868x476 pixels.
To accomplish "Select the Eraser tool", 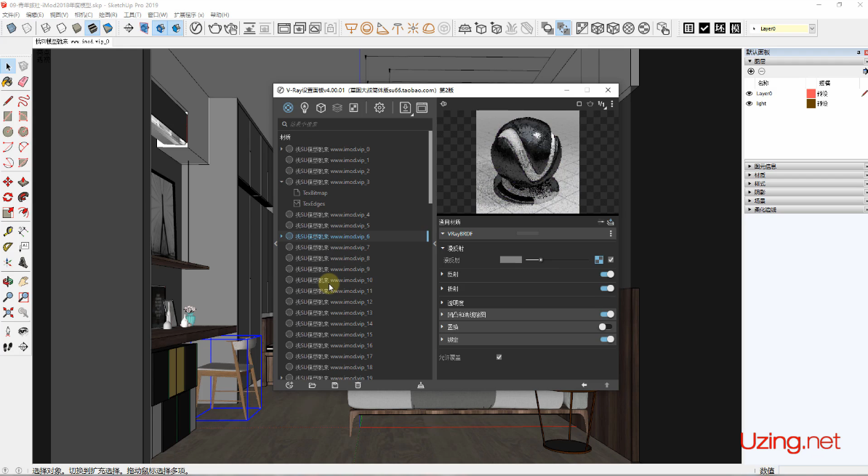I will coord(23,81).
